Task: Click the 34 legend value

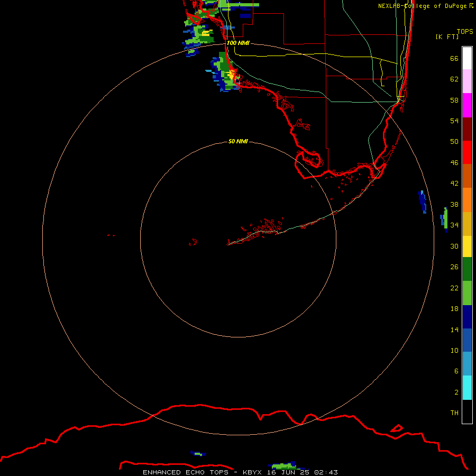Action: pyautogui.click(x=454, y=225)
